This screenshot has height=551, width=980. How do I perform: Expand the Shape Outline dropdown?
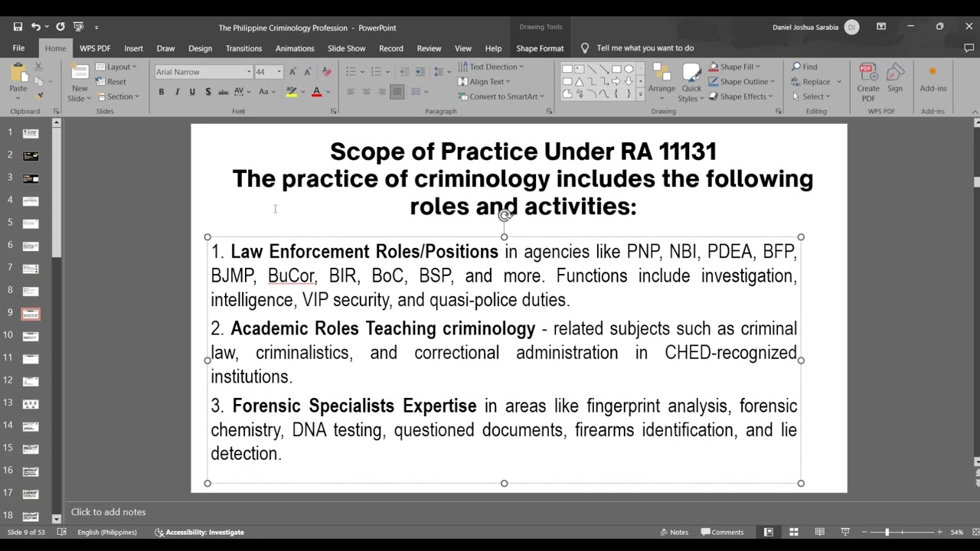[x=741, y=82]
